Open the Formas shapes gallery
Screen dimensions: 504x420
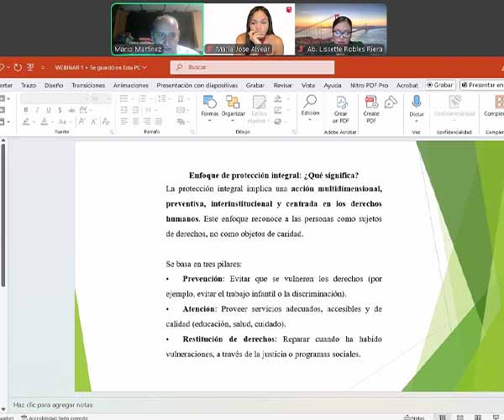pyautogui.click(x=209, y=108)
